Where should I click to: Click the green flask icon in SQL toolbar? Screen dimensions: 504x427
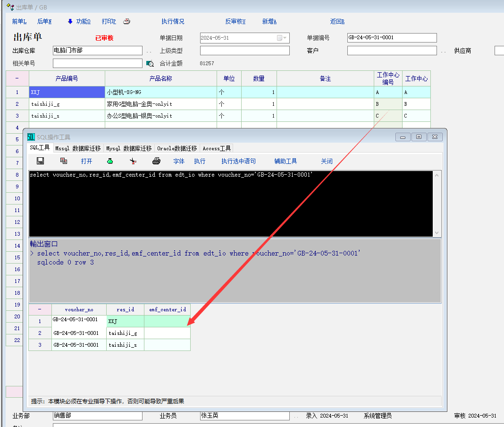(110, 161)
